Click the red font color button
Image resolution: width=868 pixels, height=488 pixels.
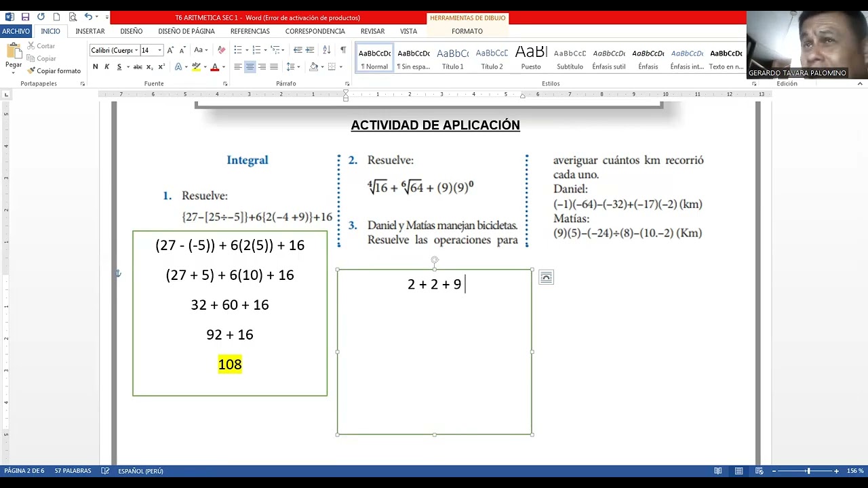coord(214,66)
